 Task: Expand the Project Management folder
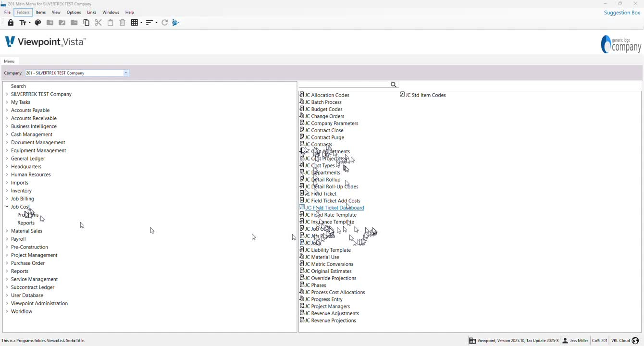(7, 255)
